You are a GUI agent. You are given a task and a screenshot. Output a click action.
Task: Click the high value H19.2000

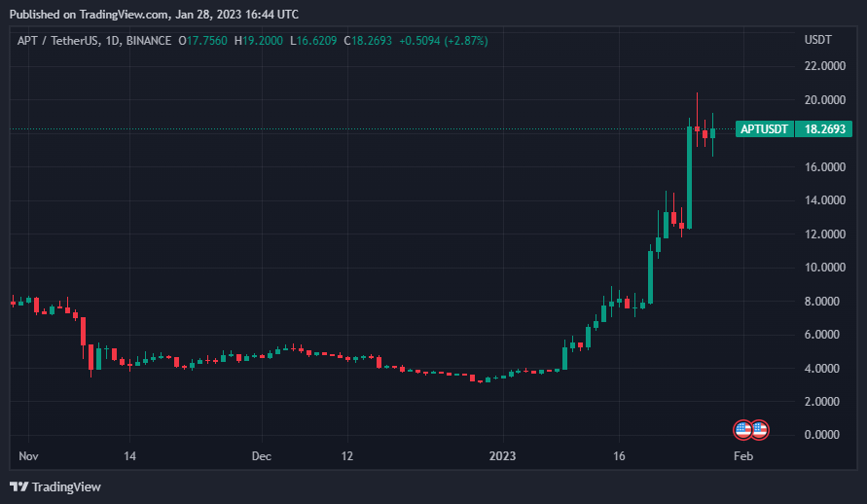point(258,41)
